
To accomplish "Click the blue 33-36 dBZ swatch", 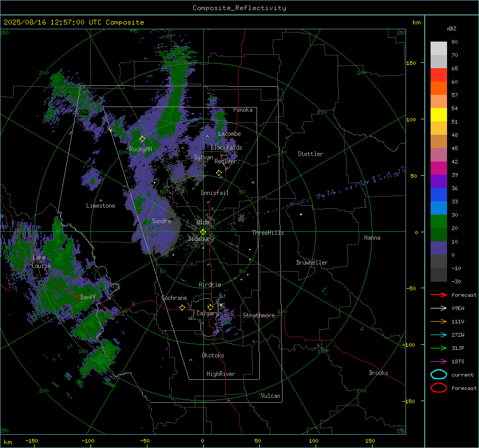I will click(439, 195).
